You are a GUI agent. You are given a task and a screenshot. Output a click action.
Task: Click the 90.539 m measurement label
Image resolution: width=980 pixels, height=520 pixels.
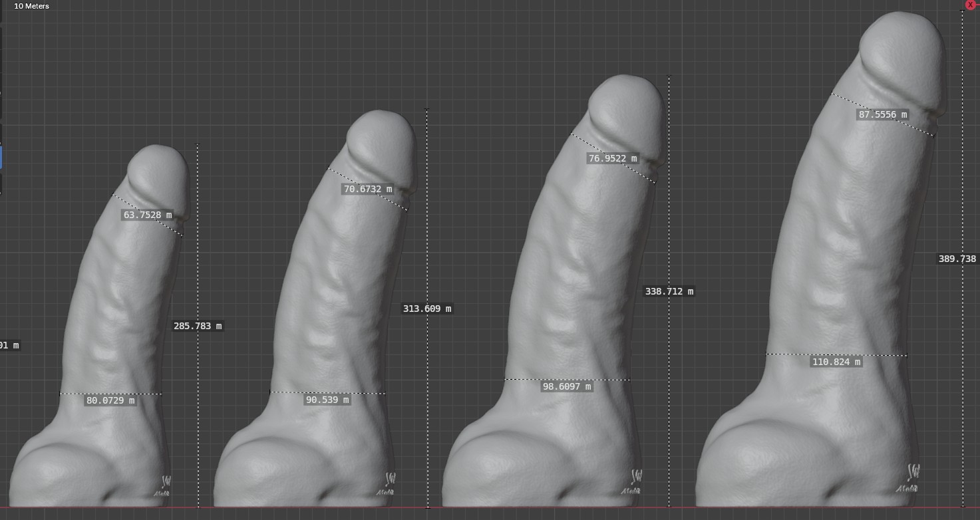pos(327,400)
